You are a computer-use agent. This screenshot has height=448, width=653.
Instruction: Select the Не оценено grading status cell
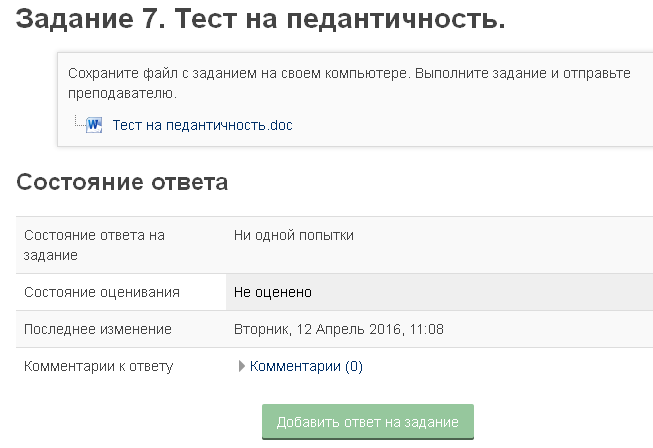click(439, 292)
